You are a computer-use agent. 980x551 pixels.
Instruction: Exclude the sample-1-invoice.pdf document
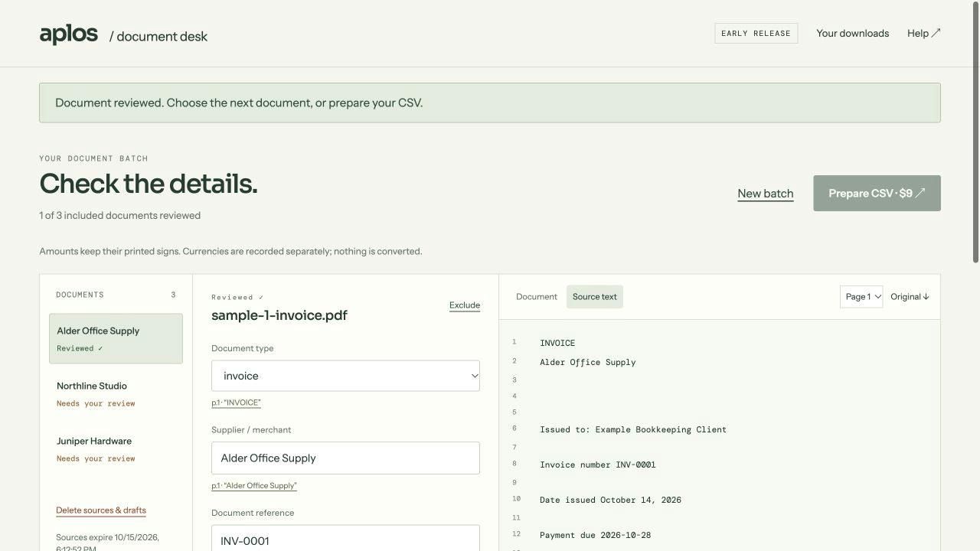tap(465, 305)
